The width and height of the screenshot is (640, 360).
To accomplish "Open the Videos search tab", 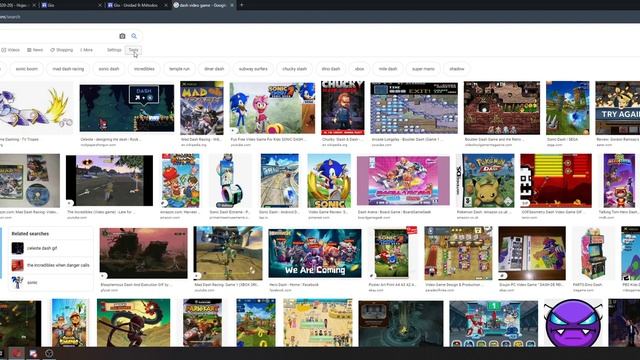I will [x=11, y=50].
